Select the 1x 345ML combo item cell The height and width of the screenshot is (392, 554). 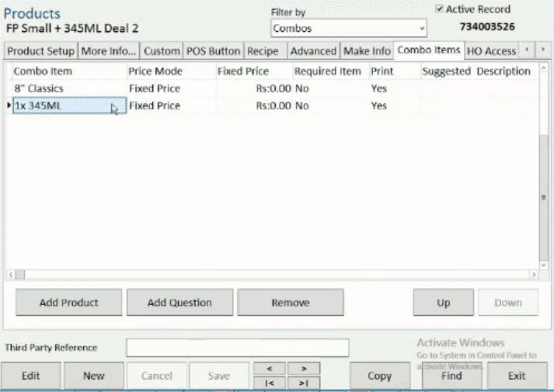tap(69, 106)
